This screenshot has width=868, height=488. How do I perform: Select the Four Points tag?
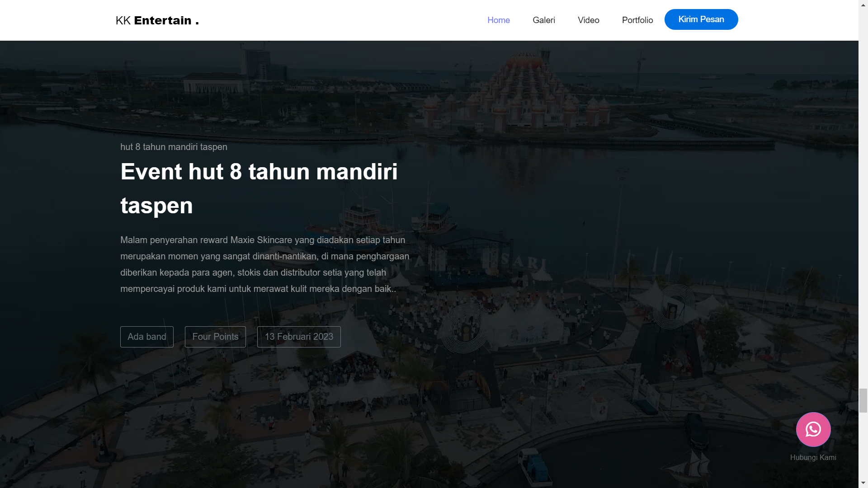pos(215,337)
